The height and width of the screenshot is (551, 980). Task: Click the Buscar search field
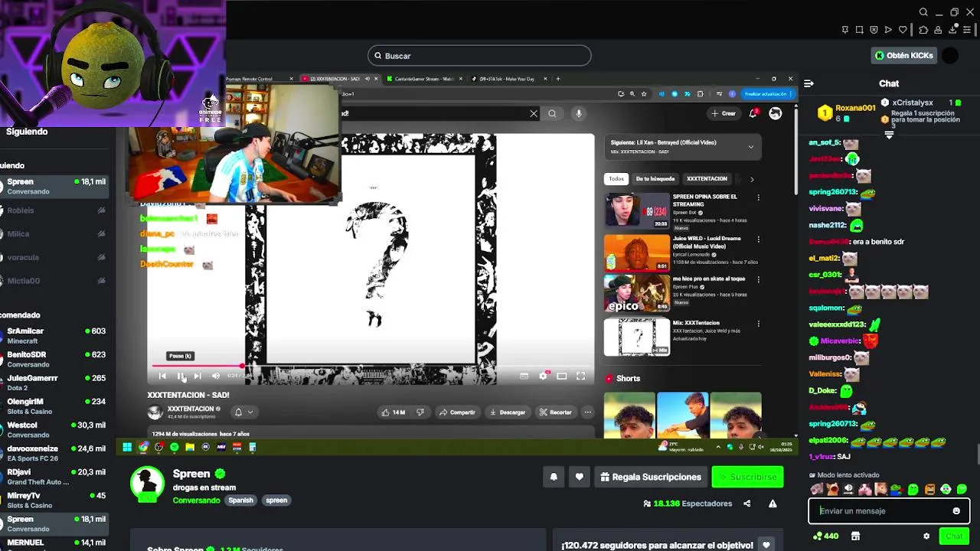click(x=479, y=55)
